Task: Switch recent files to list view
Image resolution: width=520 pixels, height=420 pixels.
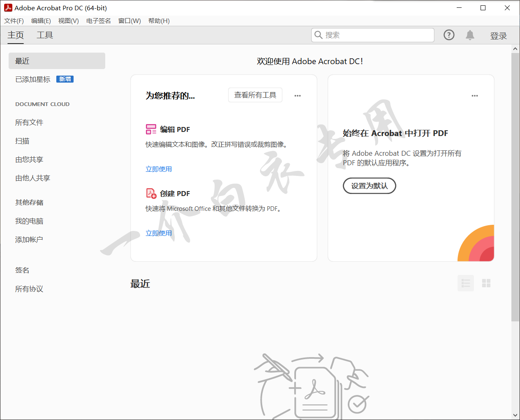Action: point(466,283)
